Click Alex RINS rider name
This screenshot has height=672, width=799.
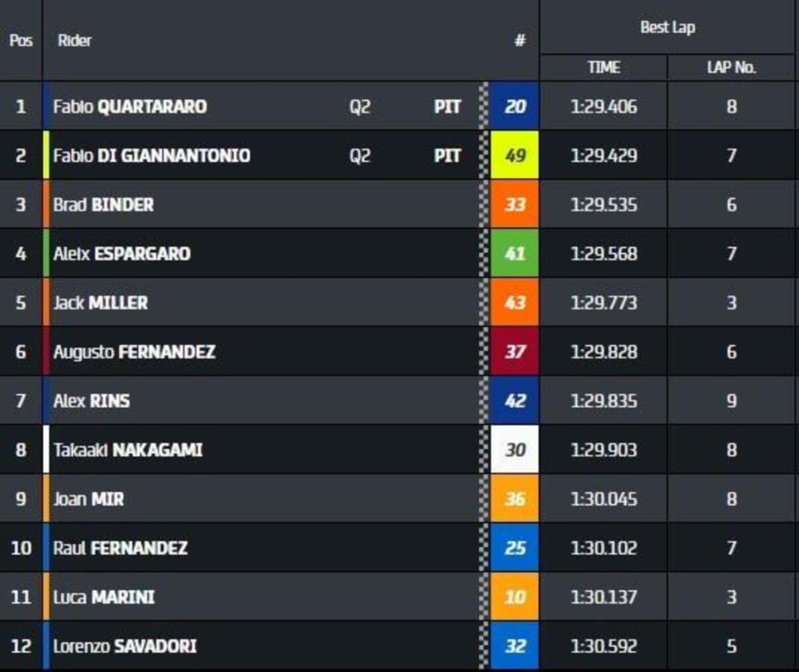pyautogui.click(x=92, y=401)
